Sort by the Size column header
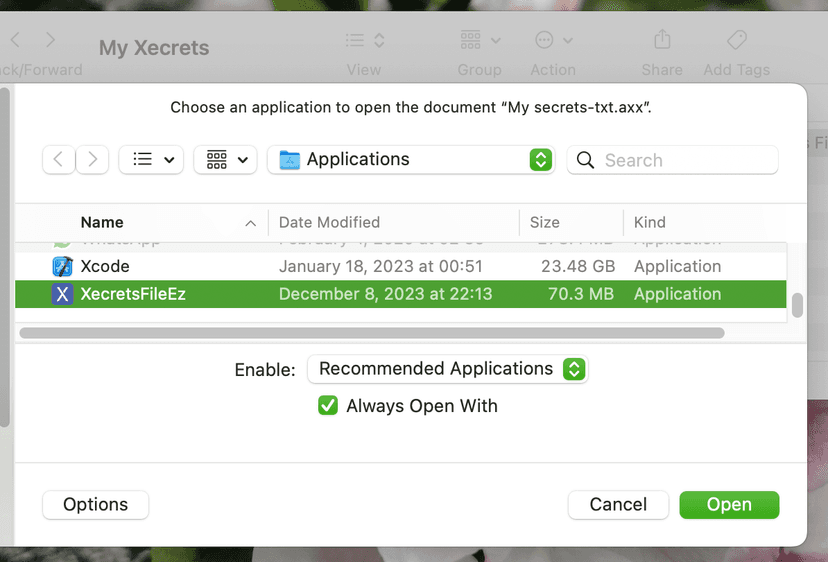The height and width of the screenshot is (562, 828). 545,223
